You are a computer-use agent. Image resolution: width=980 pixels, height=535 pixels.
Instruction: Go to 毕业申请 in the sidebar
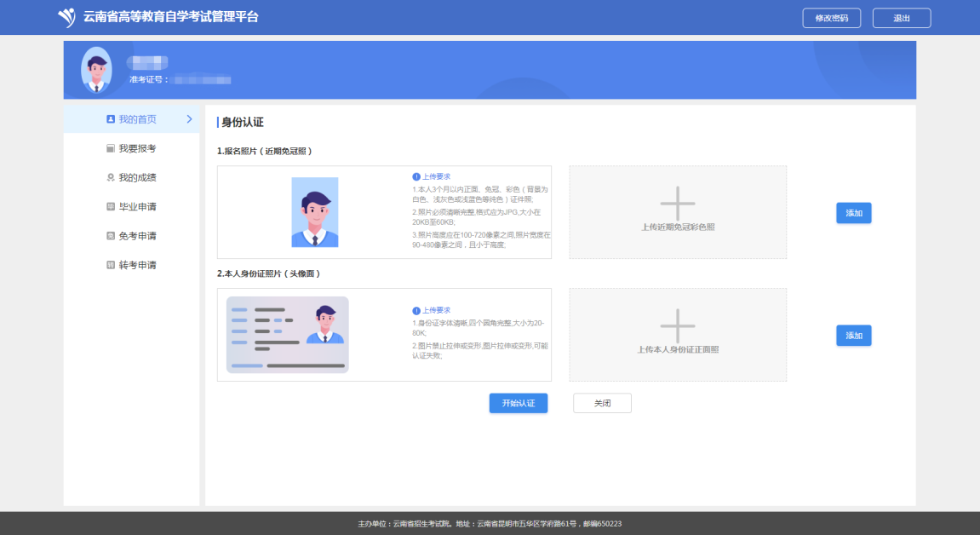pos(137,207)
